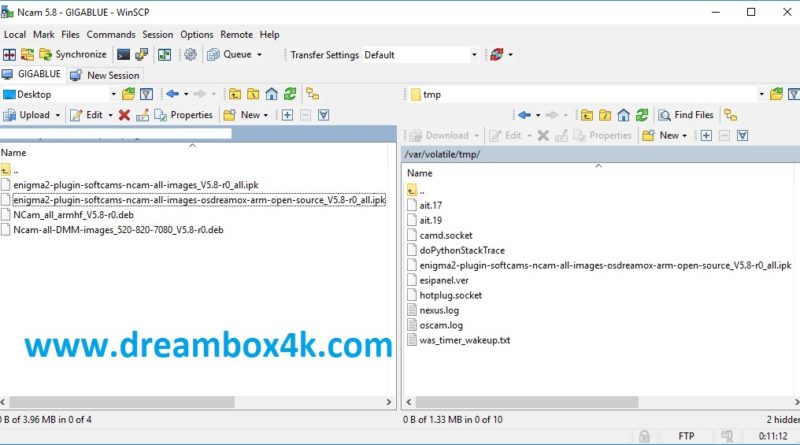Open the console terminal icon
The image size is (800, 445).
[123, 55]
